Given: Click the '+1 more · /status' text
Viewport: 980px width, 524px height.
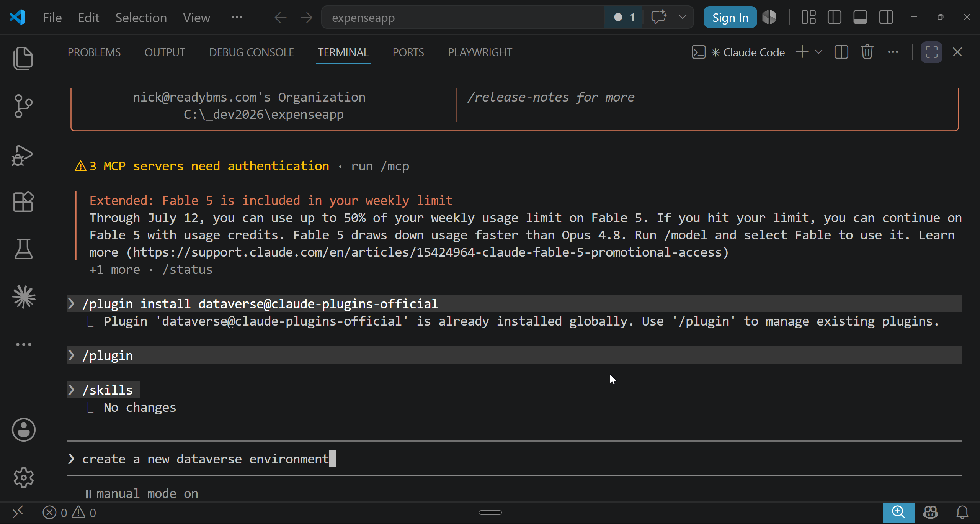Looking at the screenshot, I should pos(151,270).
